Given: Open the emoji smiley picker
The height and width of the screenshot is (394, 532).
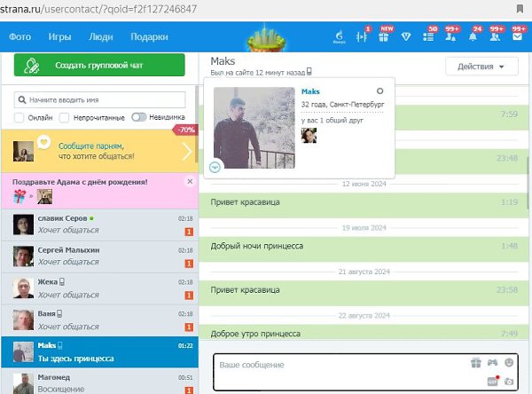Looking at the screenshot, I should click(x=509, y=363).
